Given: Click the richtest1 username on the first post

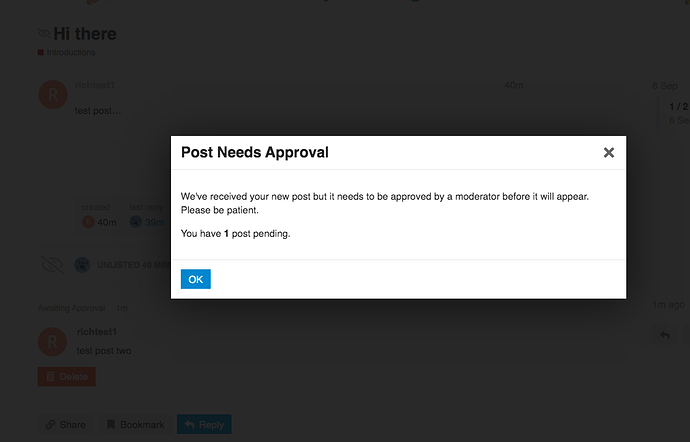Looking at the screenshot, I should tap(95, 85).
